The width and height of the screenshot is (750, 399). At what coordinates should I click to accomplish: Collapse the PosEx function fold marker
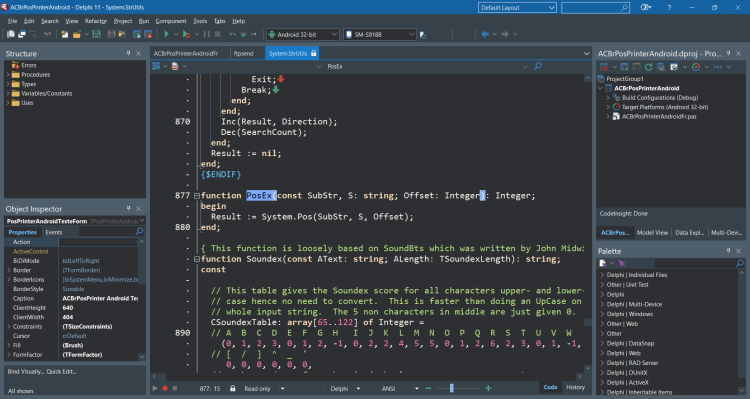tap(197, 196)
